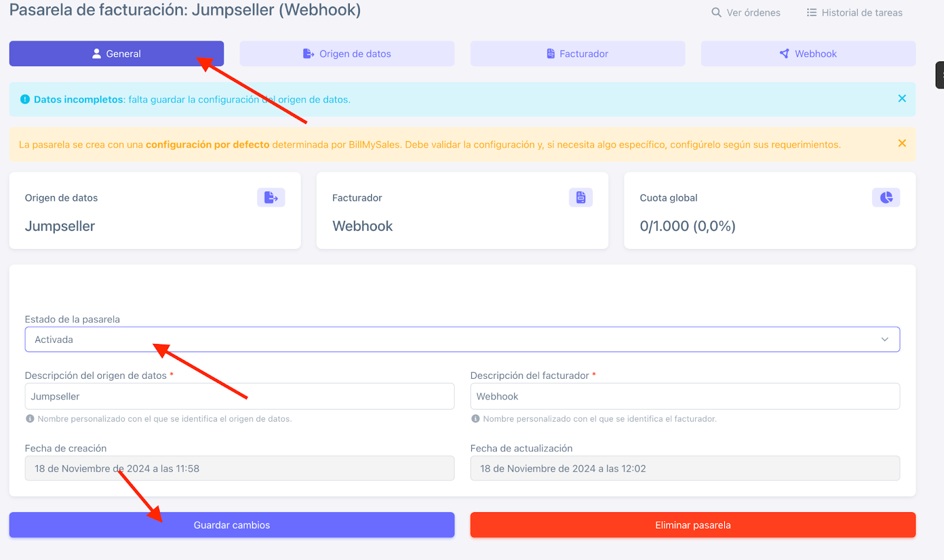Click the Guardar cambios button
Screen dimensions: 944x560
click(232, 525)
